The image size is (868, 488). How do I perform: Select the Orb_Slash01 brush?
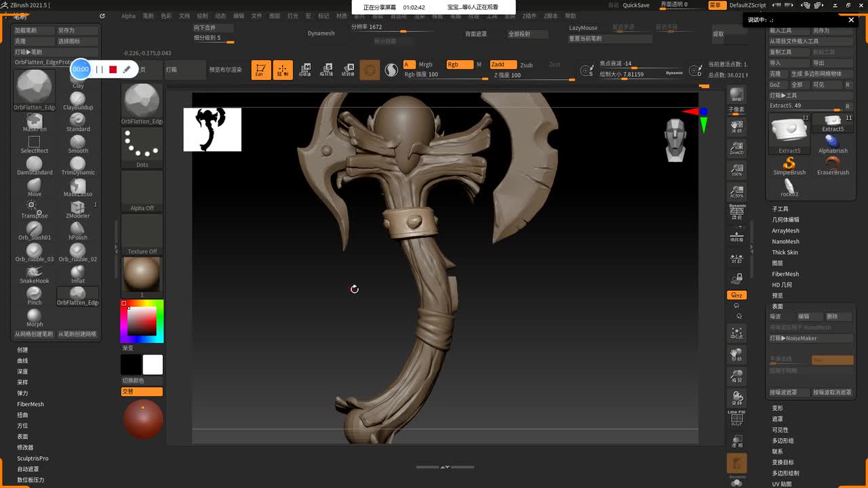(35, 232)
